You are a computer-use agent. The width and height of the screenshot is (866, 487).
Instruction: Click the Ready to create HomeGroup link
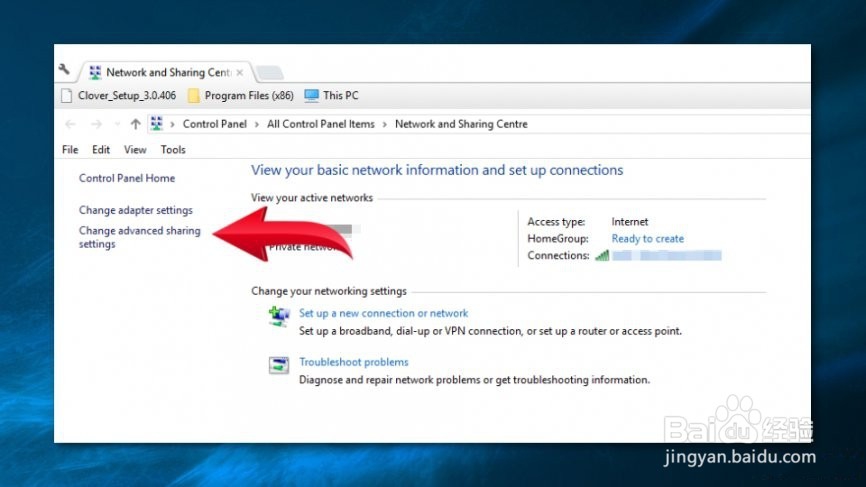[648, 239]
